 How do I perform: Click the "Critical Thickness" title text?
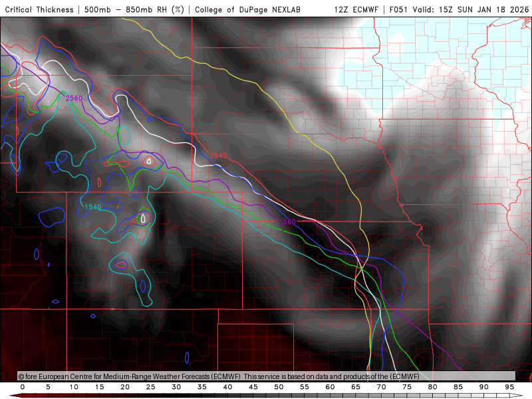[39, 10]
